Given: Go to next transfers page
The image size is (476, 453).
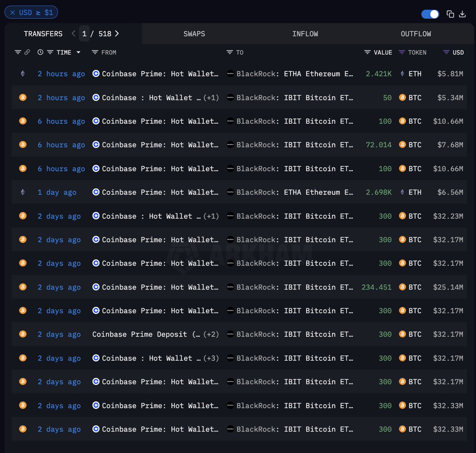Looking at the screenshot, I should tap(117, 34).
